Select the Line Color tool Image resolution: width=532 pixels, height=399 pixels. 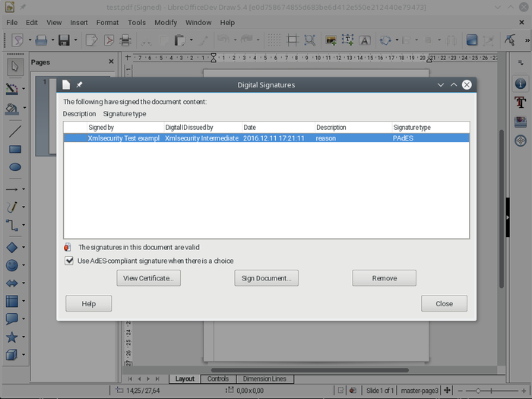(x=12, y=89)
